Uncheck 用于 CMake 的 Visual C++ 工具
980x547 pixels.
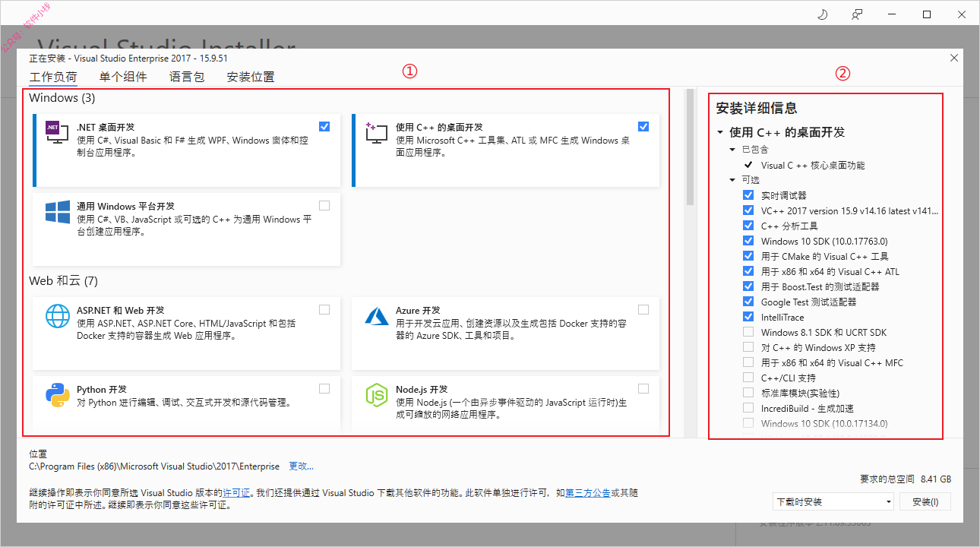[x=748, y=256]
